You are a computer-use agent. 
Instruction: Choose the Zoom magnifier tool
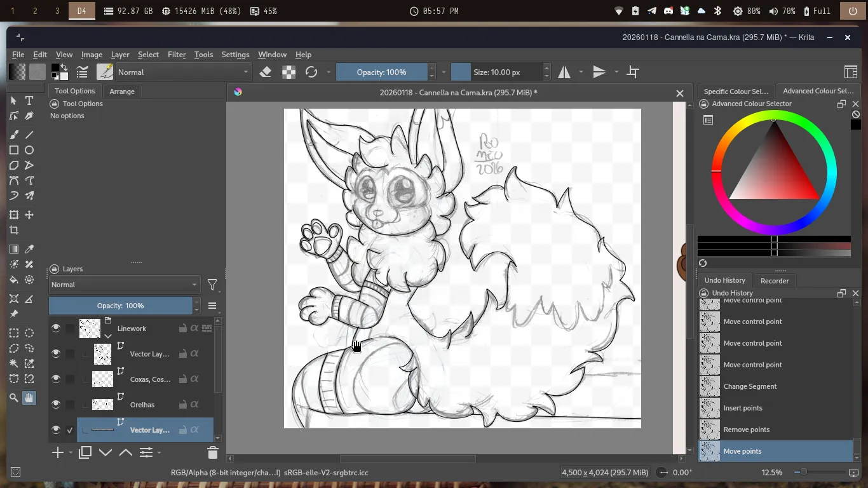coord(14,398)
